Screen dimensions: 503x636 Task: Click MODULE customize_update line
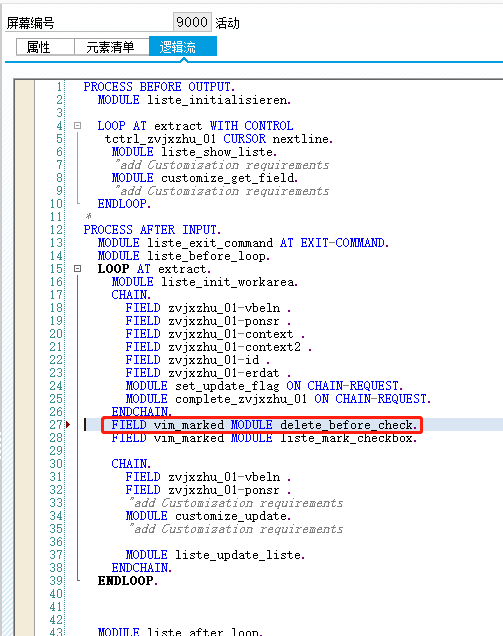click(x=208, y=516)
